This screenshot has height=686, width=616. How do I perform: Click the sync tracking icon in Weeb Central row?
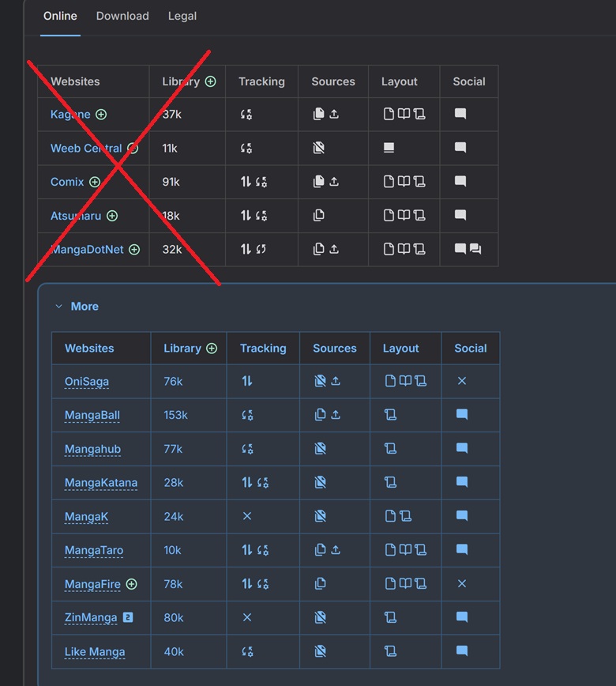(246, 149)
